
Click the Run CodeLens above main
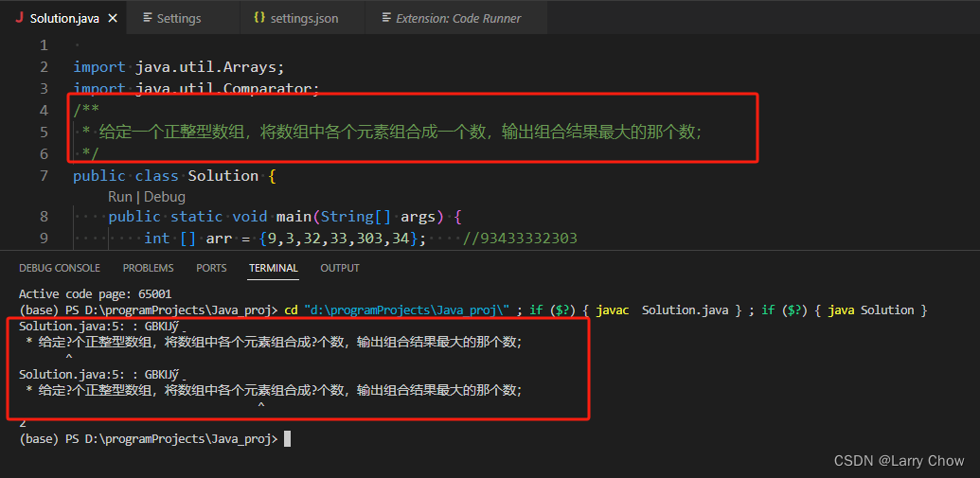120,197
